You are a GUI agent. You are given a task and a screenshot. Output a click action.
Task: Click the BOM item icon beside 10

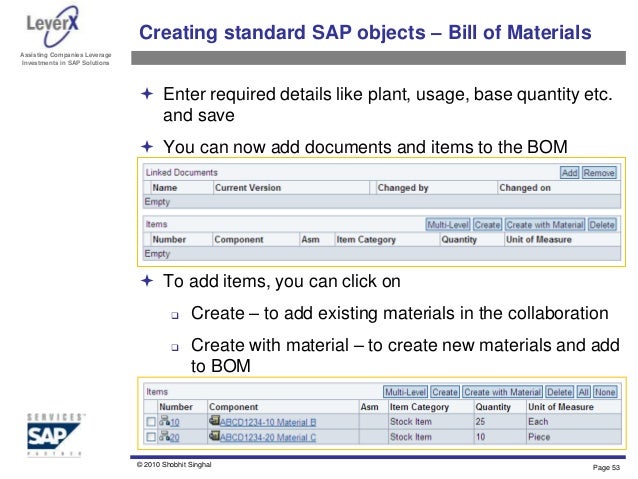pyautogui.click(x=164, y=420)
